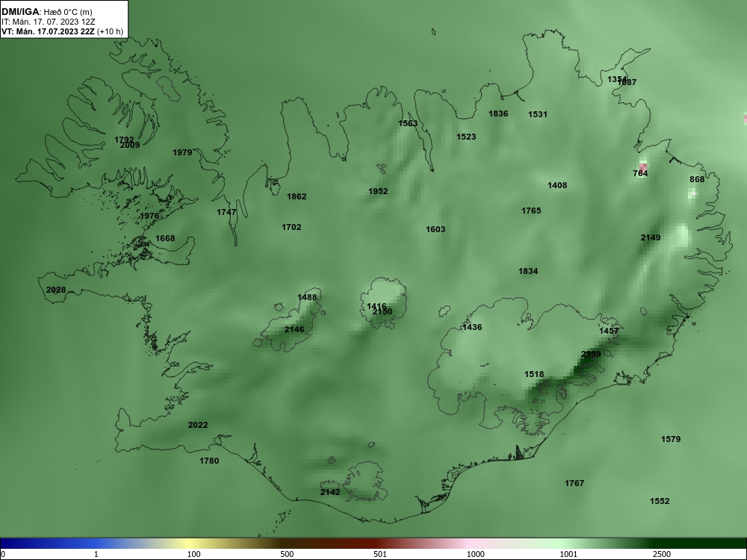Viewport: 747px width, 560px height.
Task: Click the offshore value 1552
Action: click(x=660, y=501)
